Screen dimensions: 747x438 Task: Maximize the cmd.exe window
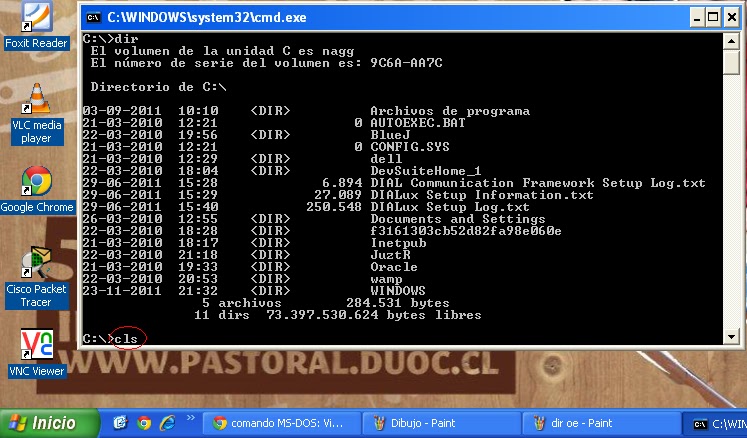713,18
